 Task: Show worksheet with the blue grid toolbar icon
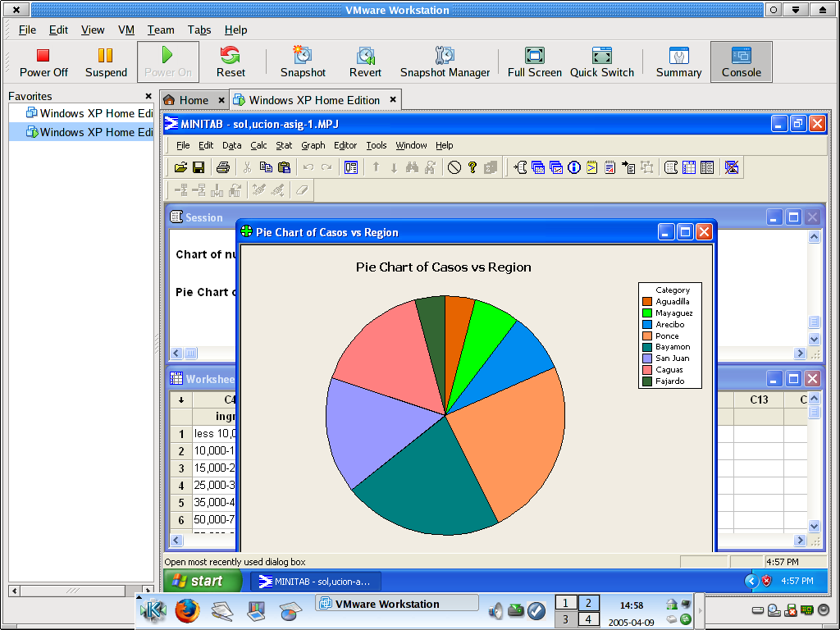pos(689,167)
